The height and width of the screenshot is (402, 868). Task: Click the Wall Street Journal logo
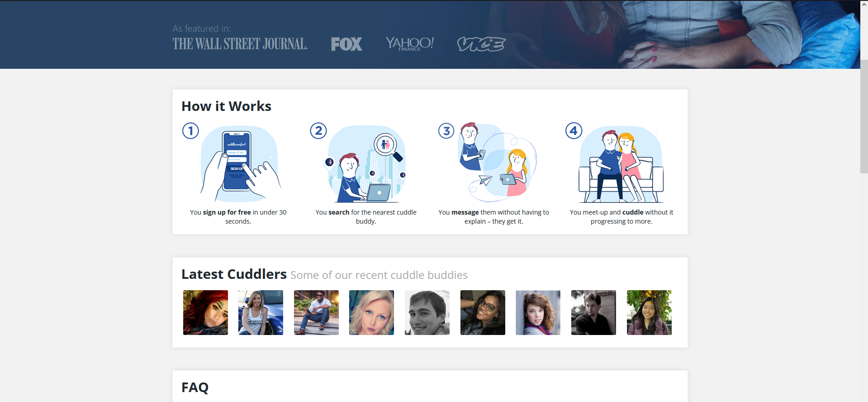(240, 44)
